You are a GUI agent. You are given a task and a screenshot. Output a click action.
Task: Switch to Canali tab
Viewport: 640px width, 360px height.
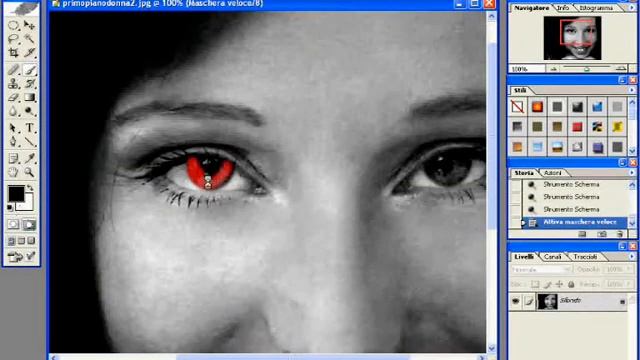553,257
